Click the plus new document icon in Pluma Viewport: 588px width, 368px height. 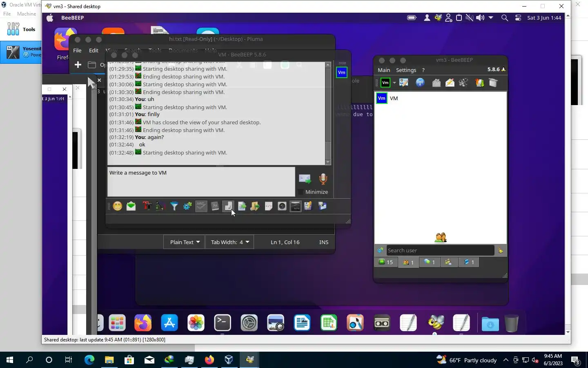pos(78,65)
